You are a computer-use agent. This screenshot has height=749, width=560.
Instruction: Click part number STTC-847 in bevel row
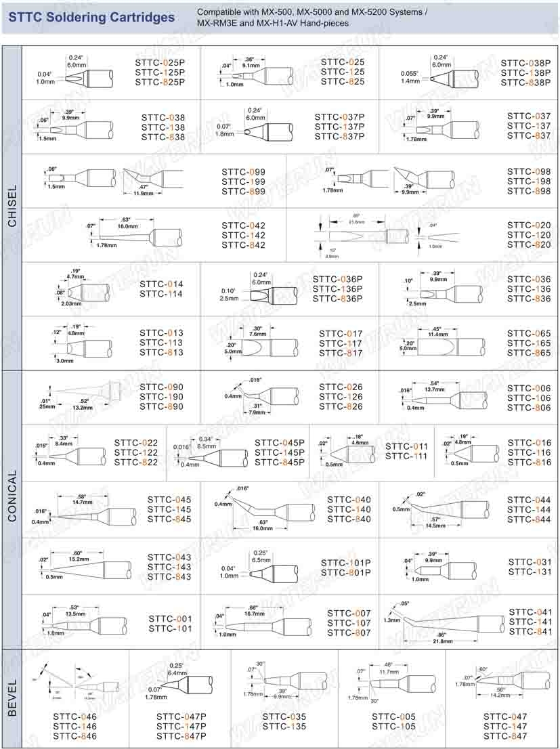(x=506, y=736)
